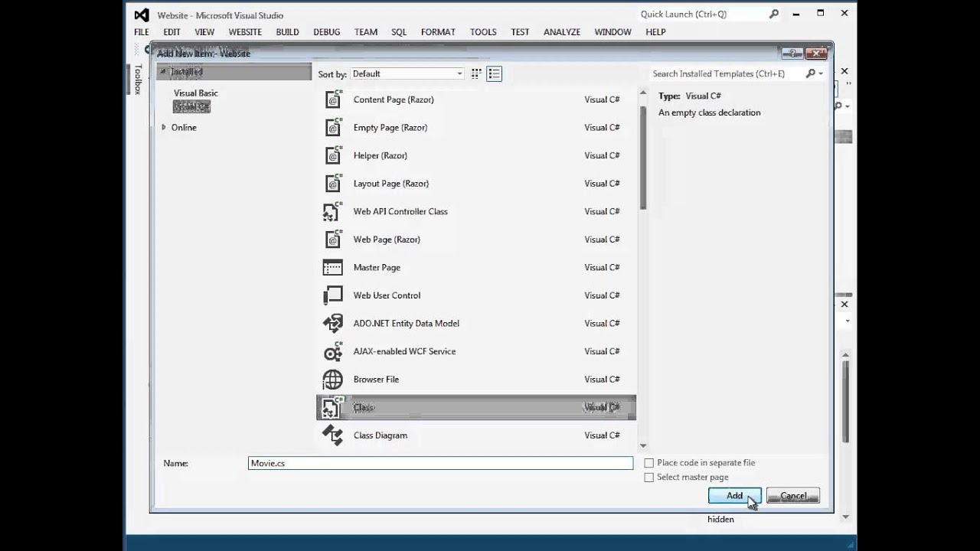Image resolution: width=980 pixels, height=551 pixels.
Task: Choose the Empty Page (Razor) template icon
Action: (x=333, y=127)
